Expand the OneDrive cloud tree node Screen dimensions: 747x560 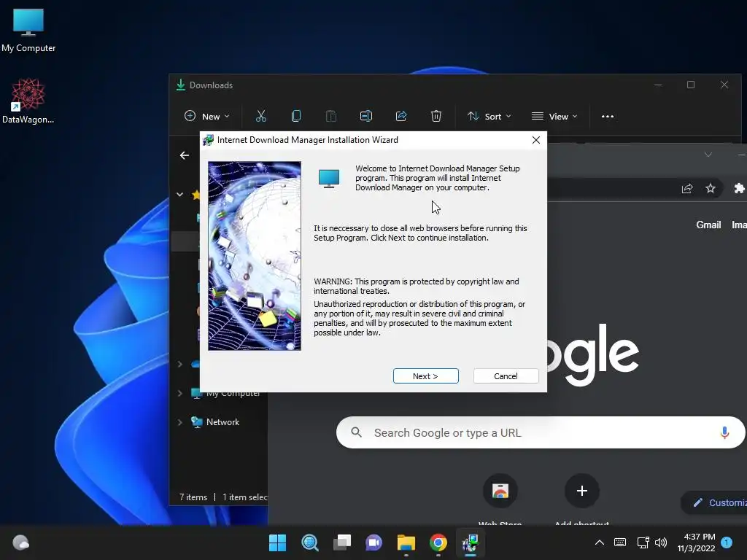[x=179, y=365]
